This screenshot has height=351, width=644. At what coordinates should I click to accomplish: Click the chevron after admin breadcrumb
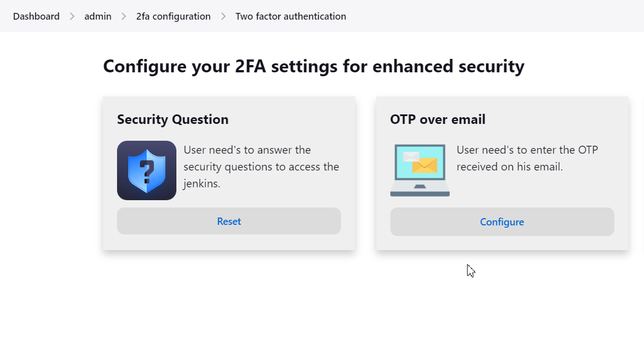(124, 16)
